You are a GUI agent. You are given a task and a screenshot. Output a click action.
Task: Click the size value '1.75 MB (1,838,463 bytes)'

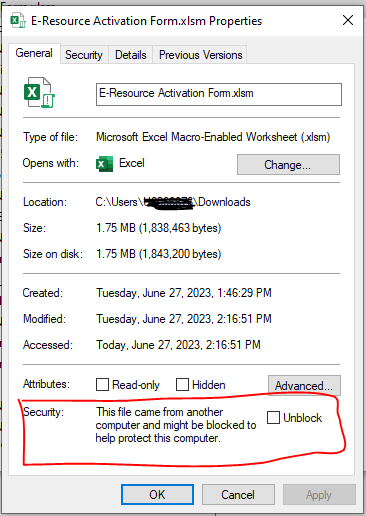coord(159,228)
